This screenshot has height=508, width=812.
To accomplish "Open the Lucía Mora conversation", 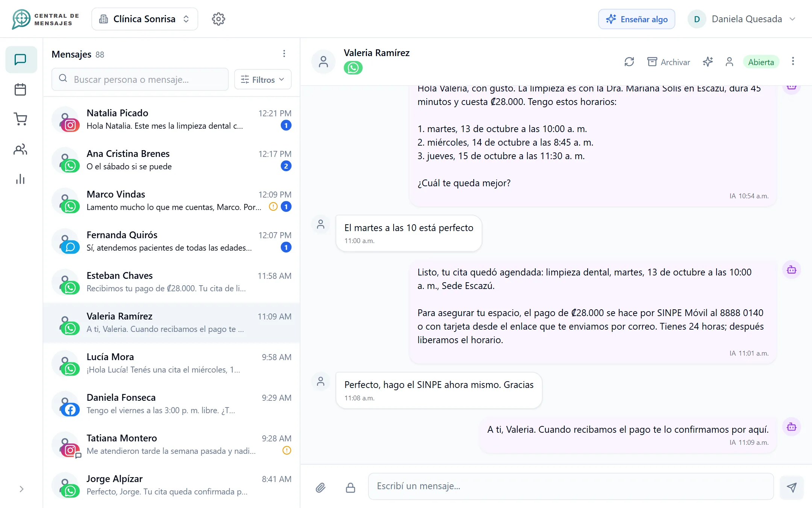I will pos(171,363).
